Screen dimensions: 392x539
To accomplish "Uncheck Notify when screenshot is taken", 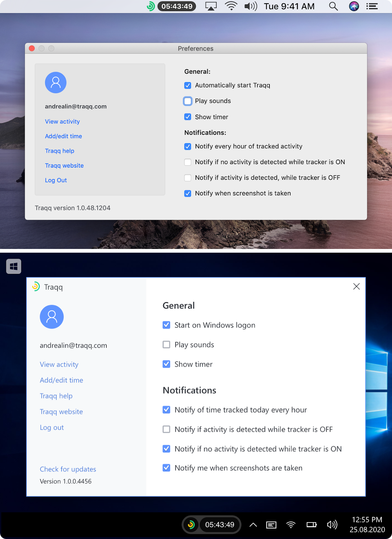I will point(188,193).
